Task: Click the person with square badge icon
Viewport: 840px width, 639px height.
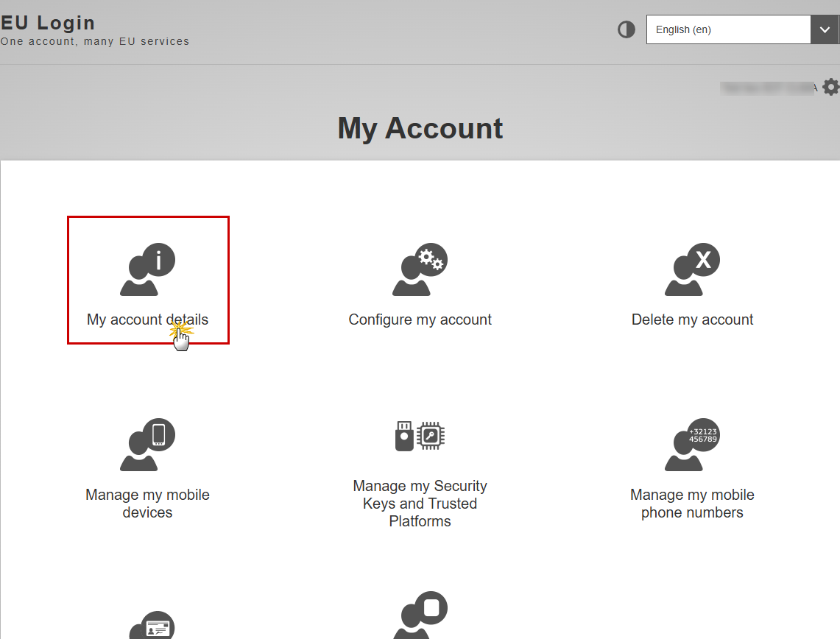Action: tap(420, 615)
